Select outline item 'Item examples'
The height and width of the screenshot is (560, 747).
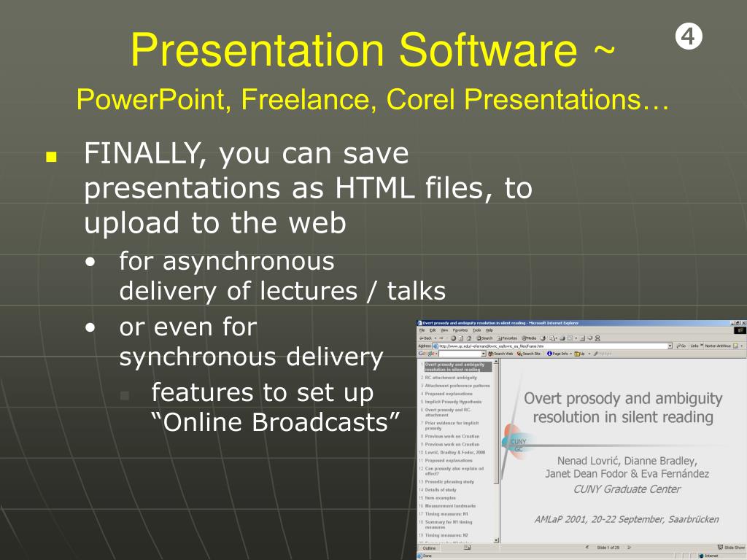pyautogui.click(x=440, y=498)
